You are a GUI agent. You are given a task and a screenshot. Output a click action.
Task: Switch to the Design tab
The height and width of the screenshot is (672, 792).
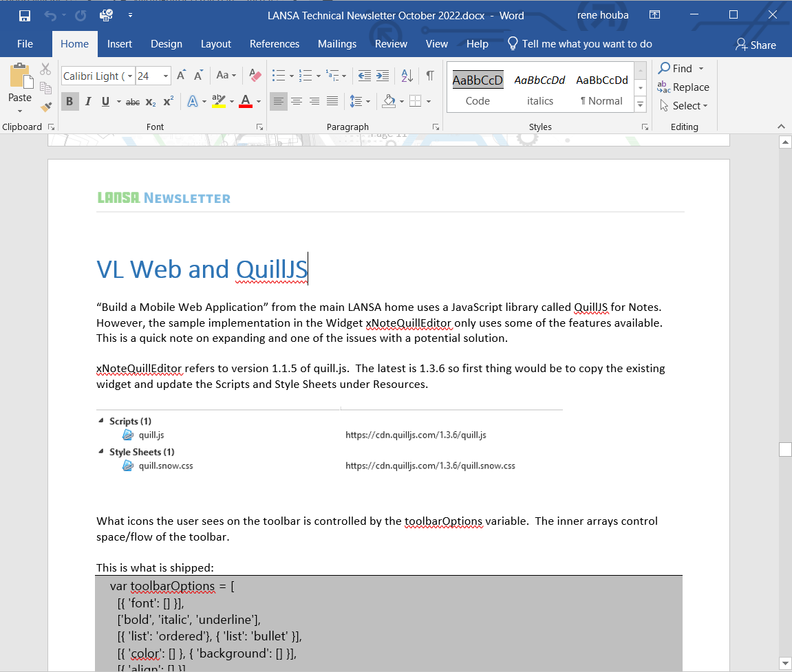pyautogui.click(x=167, y=44)
